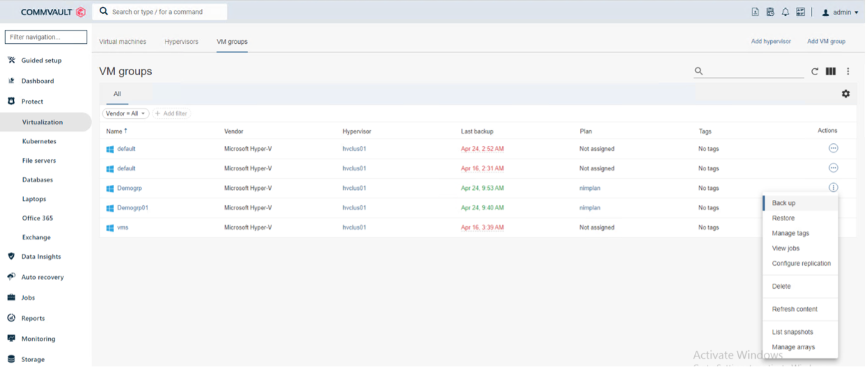
Task: Click the search magnifier in top bar
Action: [103, 11]
